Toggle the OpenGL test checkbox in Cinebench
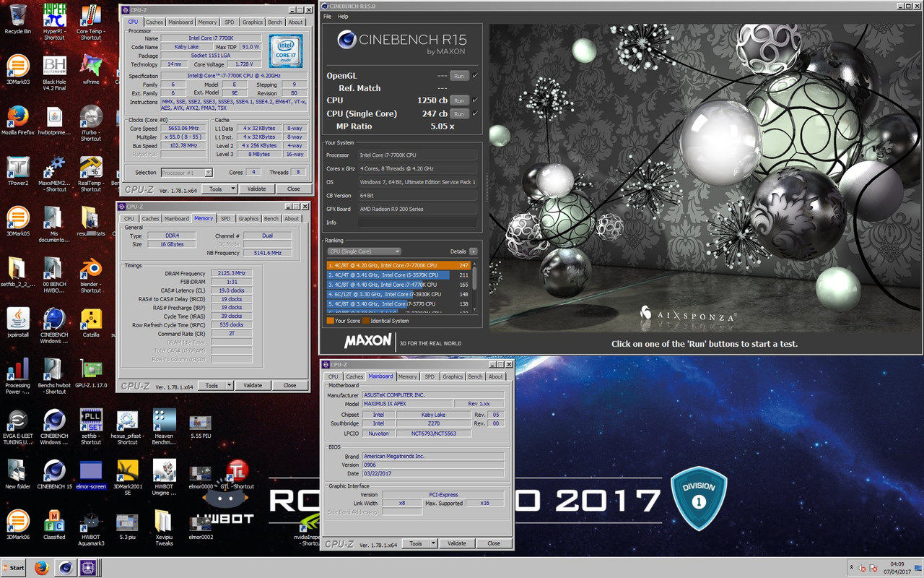This screenshot has height=578, width=924. click(475, 75)
